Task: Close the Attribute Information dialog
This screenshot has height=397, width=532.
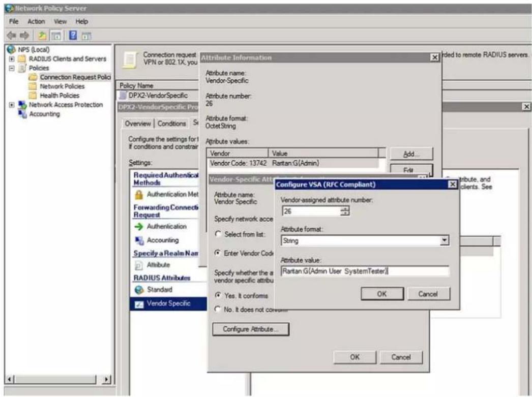Action: (x=435, y=57)
